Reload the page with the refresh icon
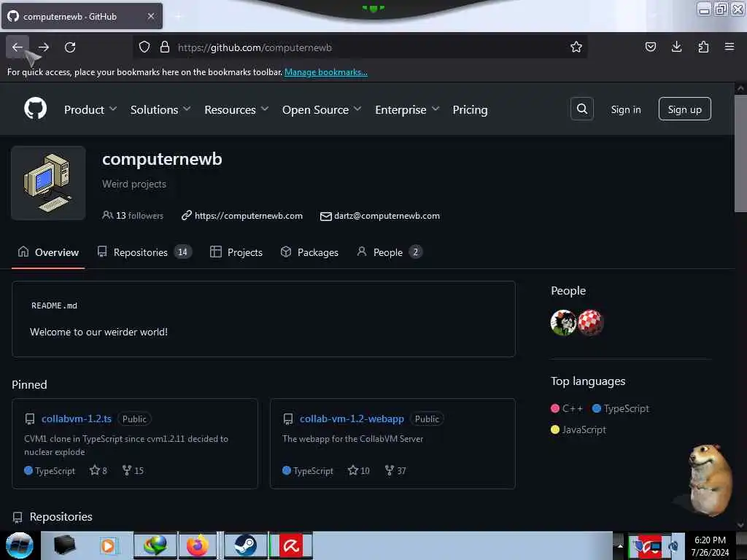This screenshot has width=747, height=560. [x=70, y=47]
